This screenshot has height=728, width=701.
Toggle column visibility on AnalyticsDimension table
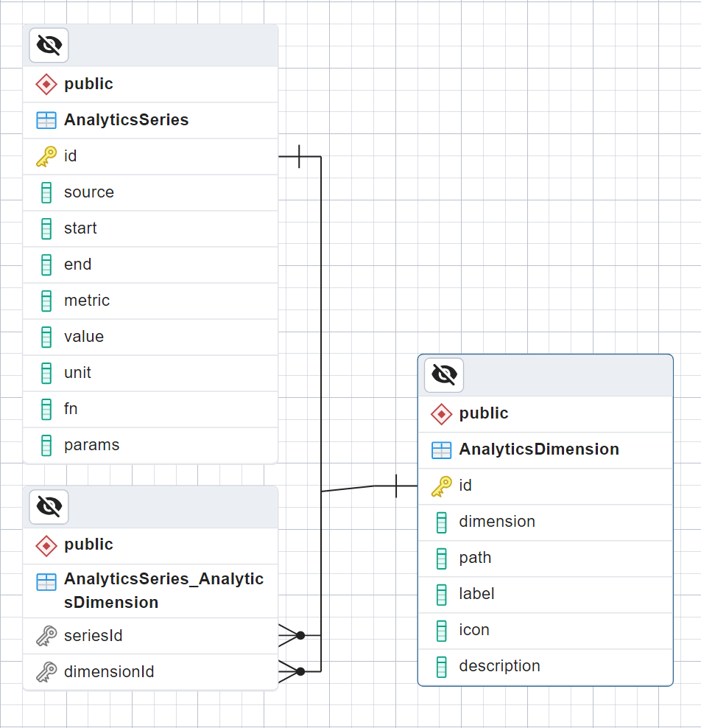(444, 375)
